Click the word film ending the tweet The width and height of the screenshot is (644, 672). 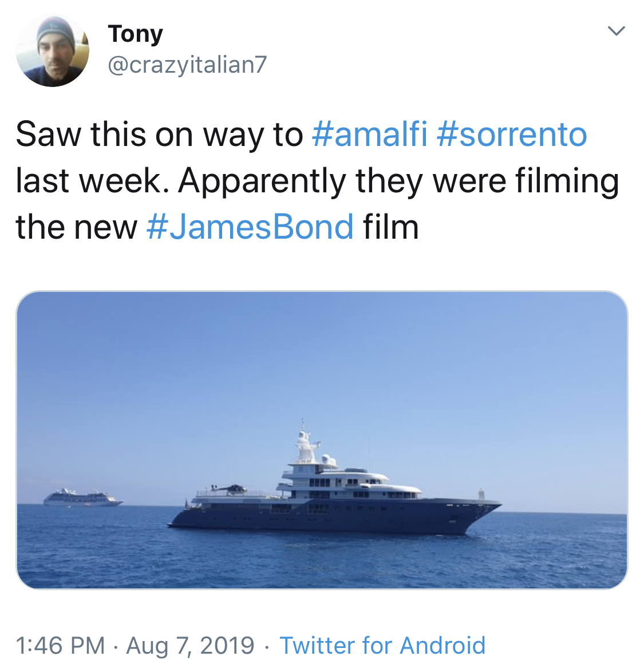point(390,227)
